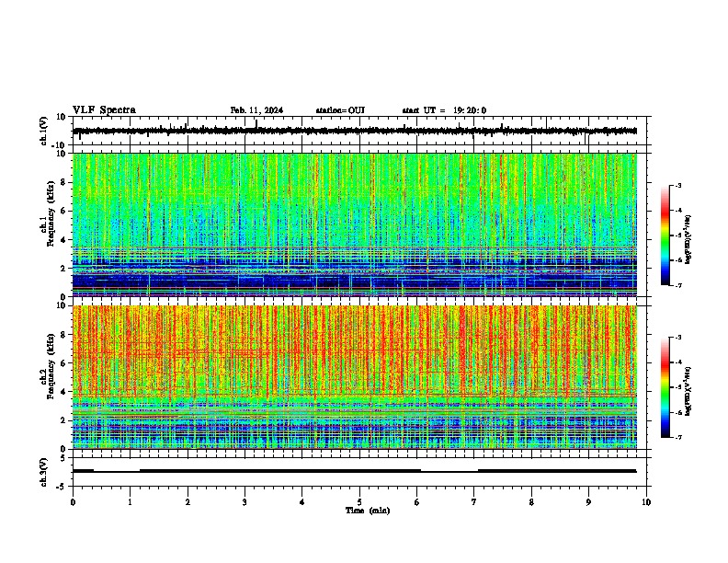Click the time axis tick label '10'
The image size is (728, 563).
coord(646,502)
